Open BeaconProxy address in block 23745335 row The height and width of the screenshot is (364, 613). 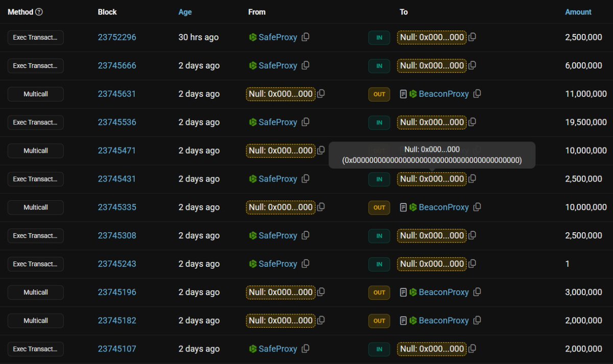coord(443,207)
